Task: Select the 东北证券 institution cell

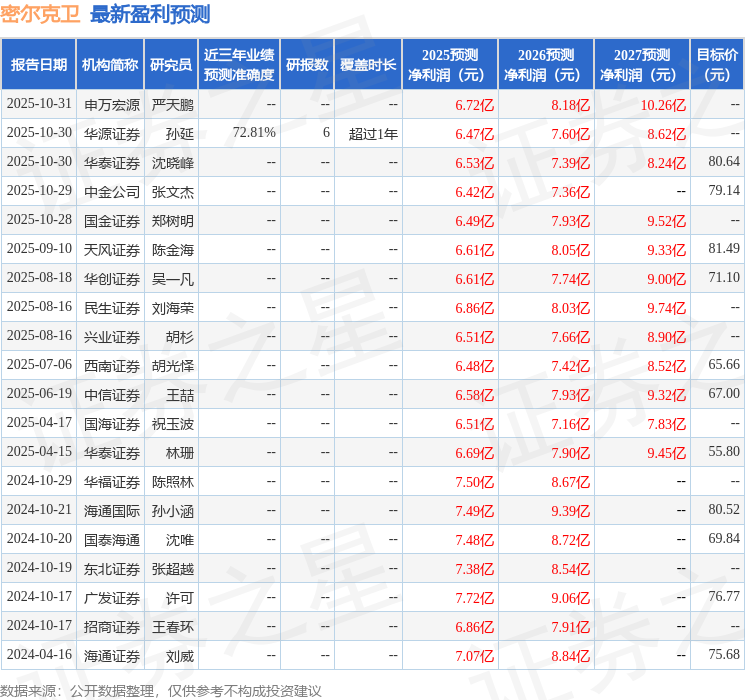Action: [x=112, y=568]
